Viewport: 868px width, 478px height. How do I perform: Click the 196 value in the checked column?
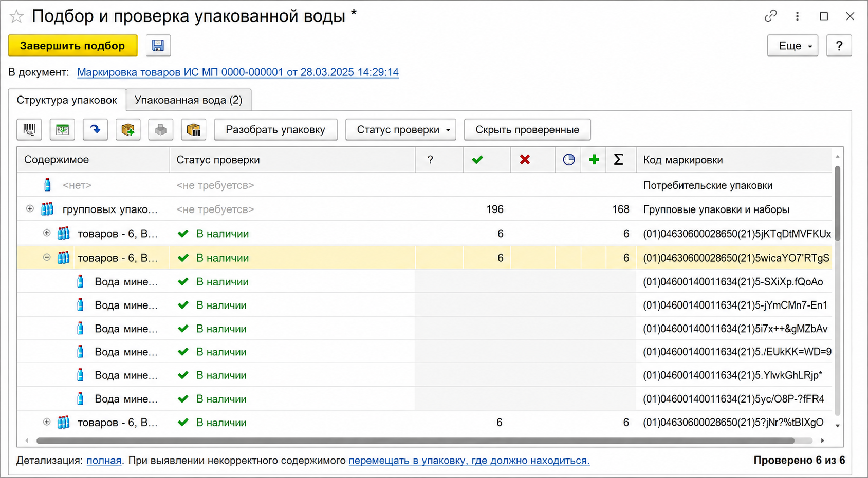[494, 209]
